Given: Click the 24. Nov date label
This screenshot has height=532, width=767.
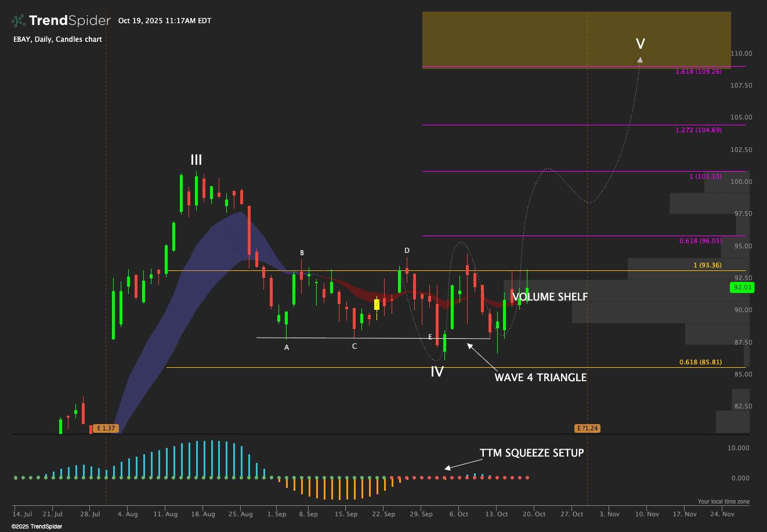Looking at the screenshot, I should coord(722,514).
